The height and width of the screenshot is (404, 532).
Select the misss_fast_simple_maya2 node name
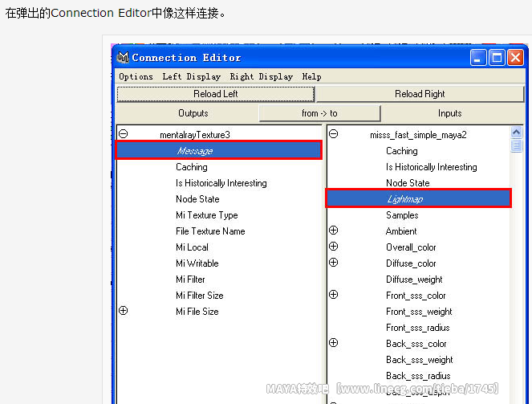[418, 135]
